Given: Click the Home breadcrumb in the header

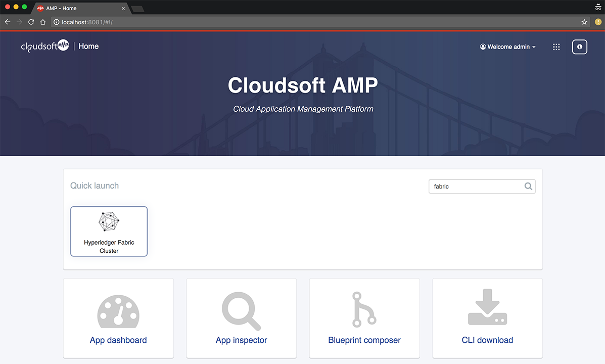Looking at the screenshot, I should pyautogui.click(x=88, y=47).
